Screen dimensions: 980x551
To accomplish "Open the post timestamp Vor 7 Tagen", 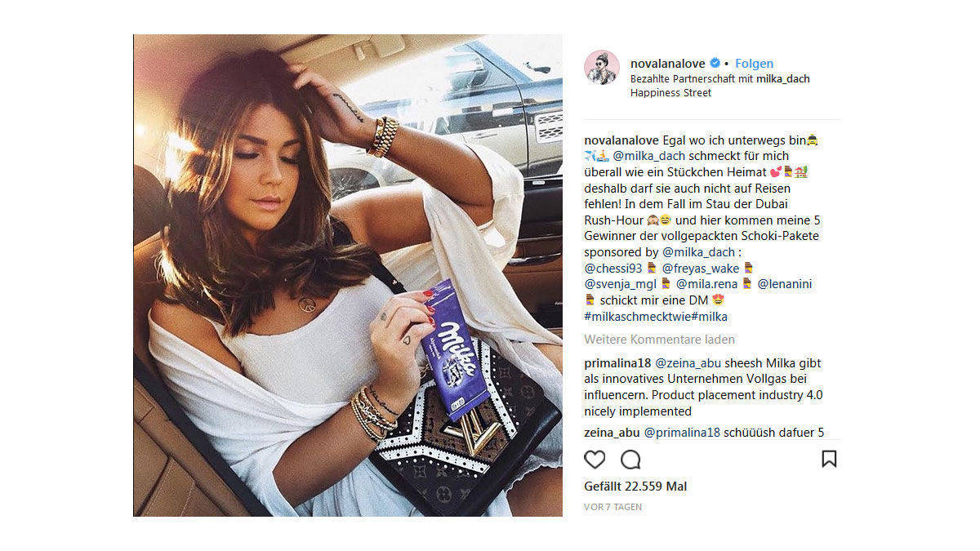I will coord(613,507).
